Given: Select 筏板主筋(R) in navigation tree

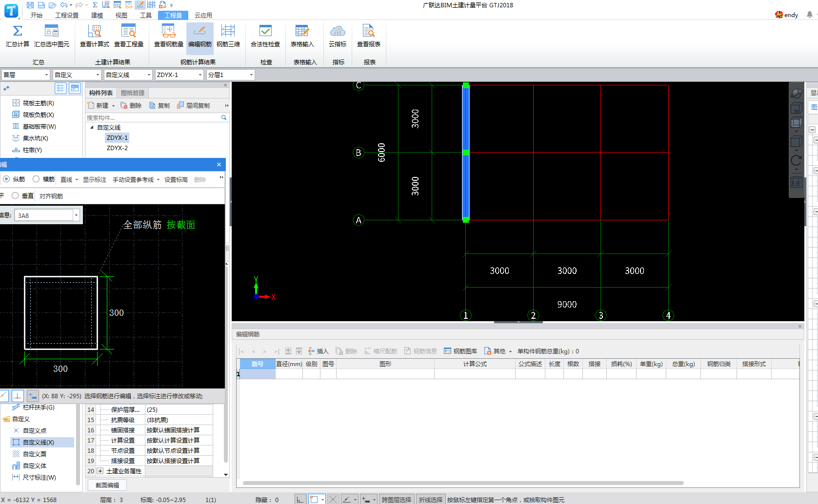Looking at the screenshot, I should click(39, 103).
